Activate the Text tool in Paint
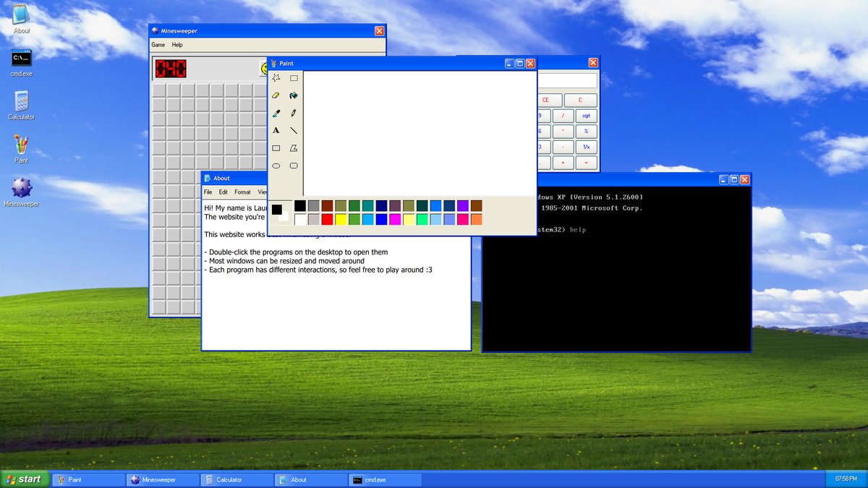 coord(276,131)
